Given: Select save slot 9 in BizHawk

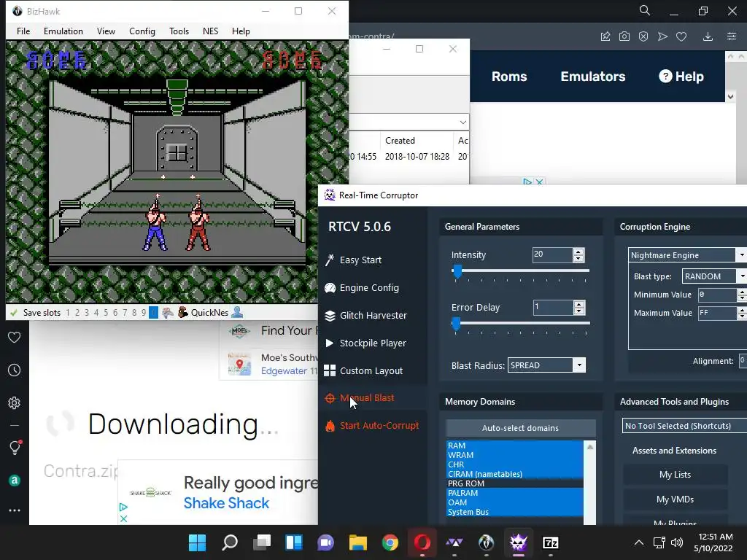Looking at the screenshot, I should [144, 313].
